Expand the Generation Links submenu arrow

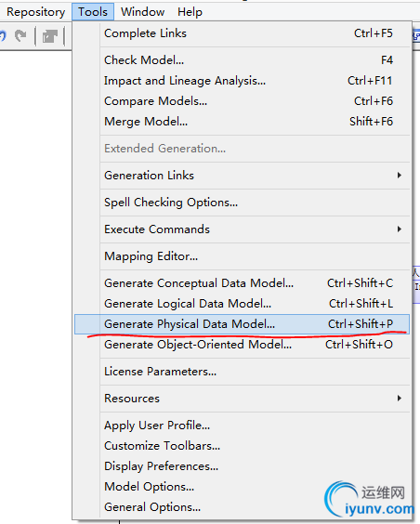[400, 175]
